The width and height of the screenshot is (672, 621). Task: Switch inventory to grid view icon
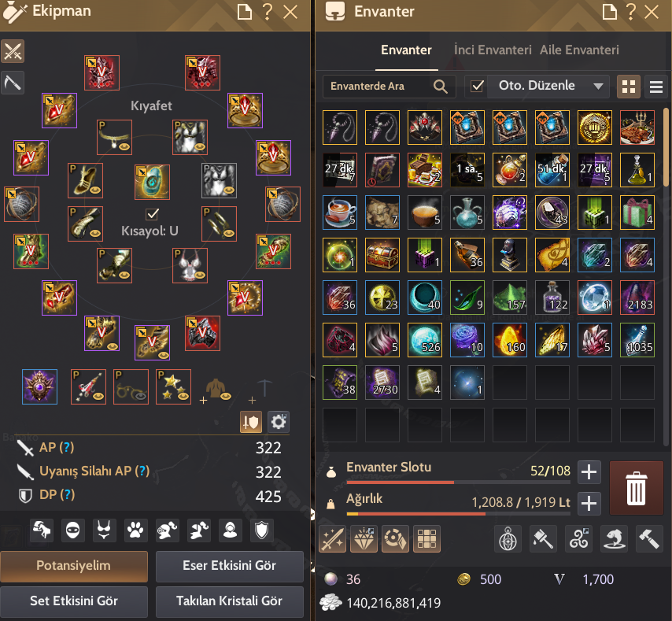[x=628, y=87]
